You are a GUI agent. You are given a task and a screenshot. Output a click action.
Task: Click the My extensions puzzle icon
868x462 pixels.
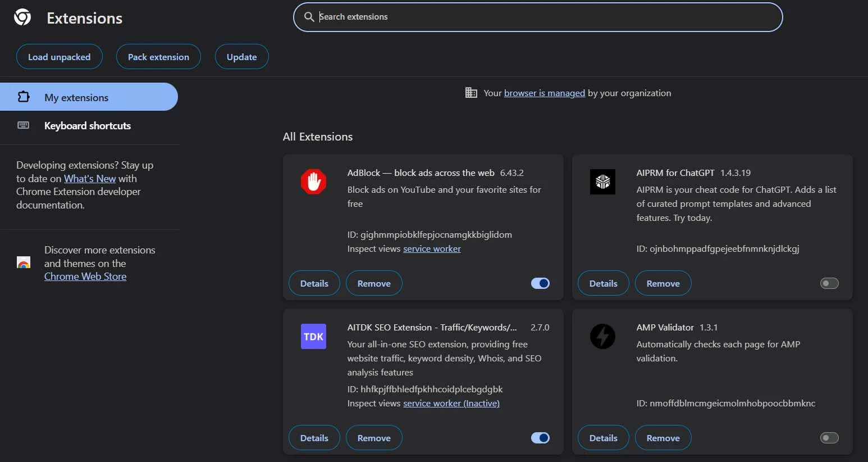coord(24,97)
